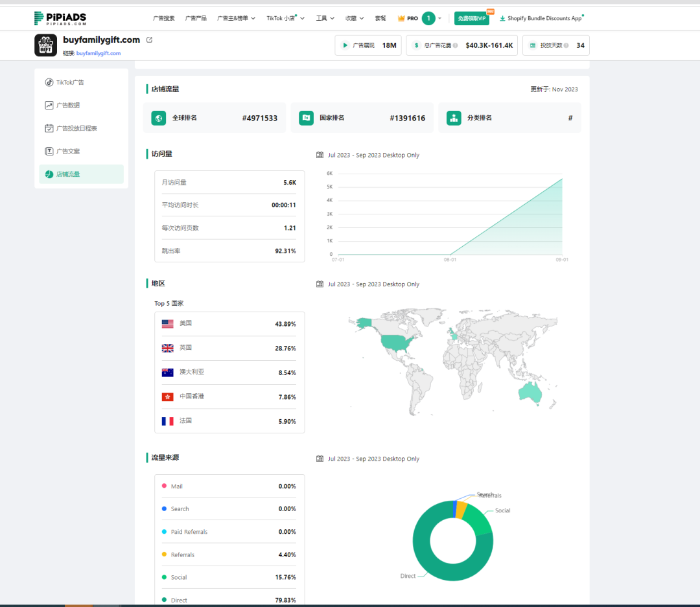
Task: Click the 更新于: Nov 2023 text
Action: (554, 89)
